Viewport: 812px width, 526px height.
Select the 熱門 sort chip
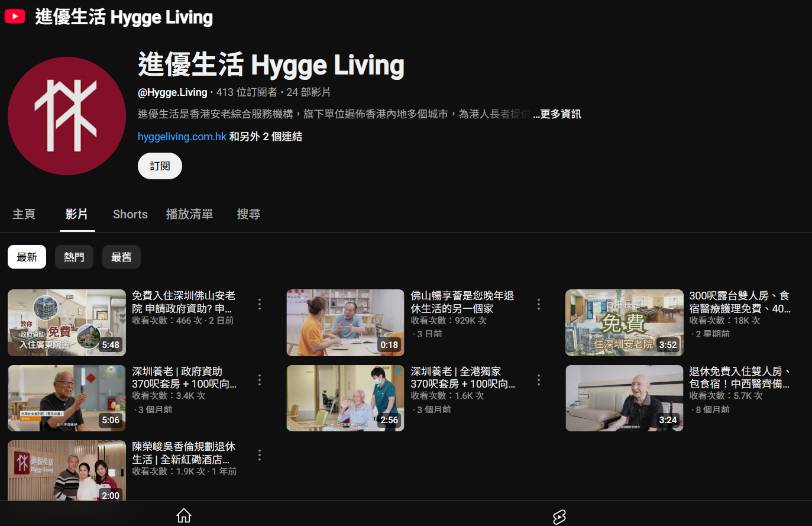tap(74, 257)
